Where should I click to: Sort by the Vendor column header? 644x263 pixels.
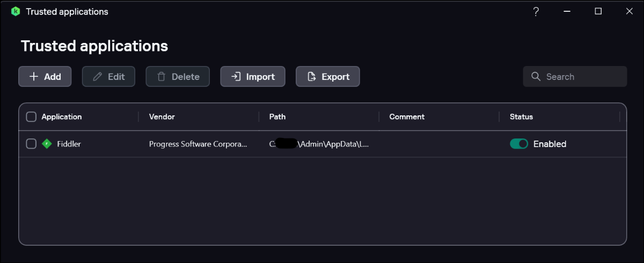[162, 116]
